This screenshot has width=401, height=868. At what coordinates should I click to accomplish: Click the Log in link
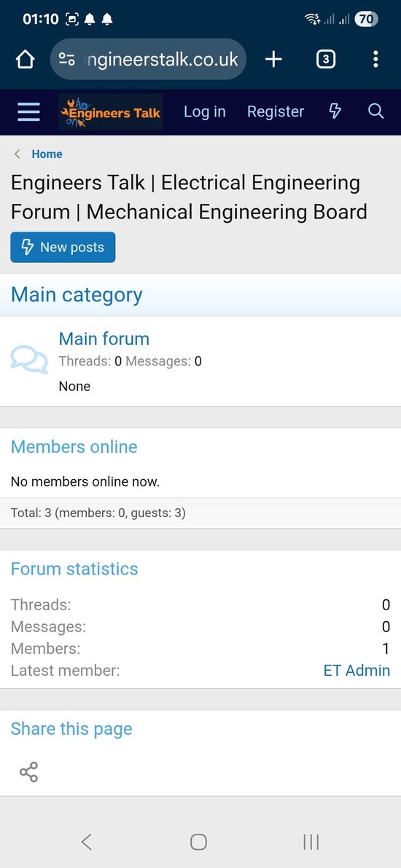(205, 112)
